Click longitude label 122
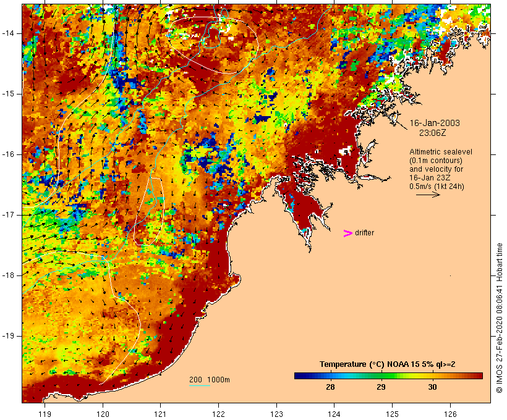 pos(218,414)
